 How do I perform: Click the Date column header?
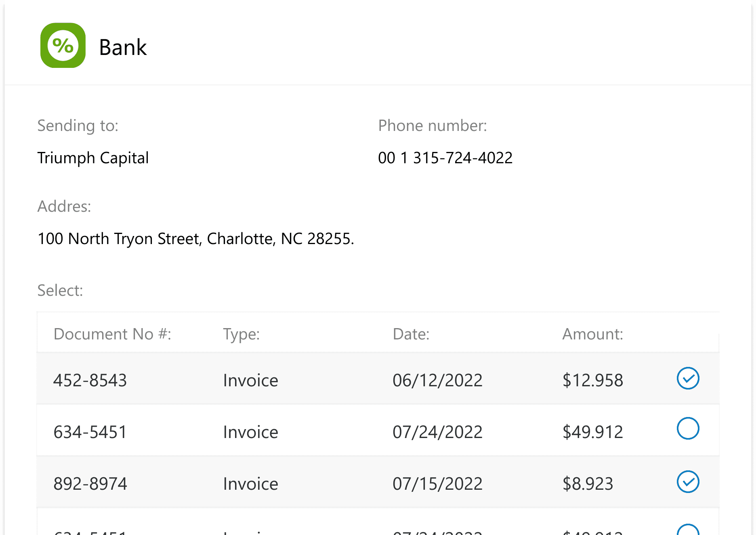click(x=411, y=334)
